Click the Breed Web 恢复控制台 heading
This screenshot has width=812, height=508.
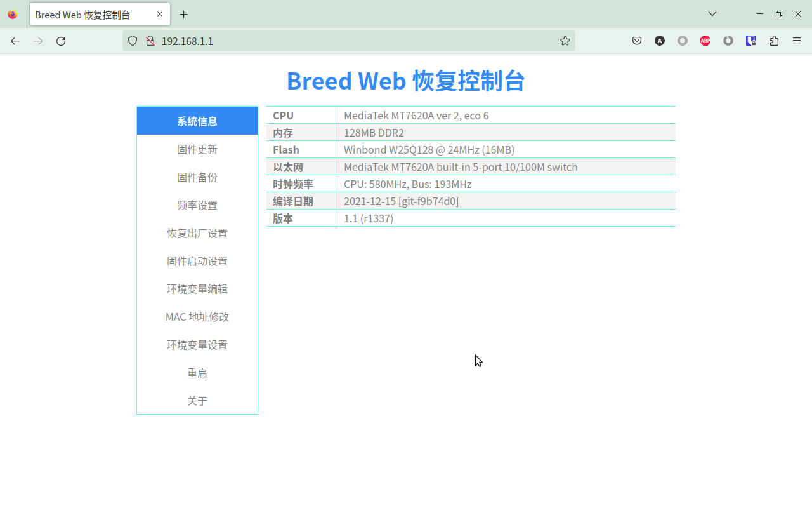point(406,81)
